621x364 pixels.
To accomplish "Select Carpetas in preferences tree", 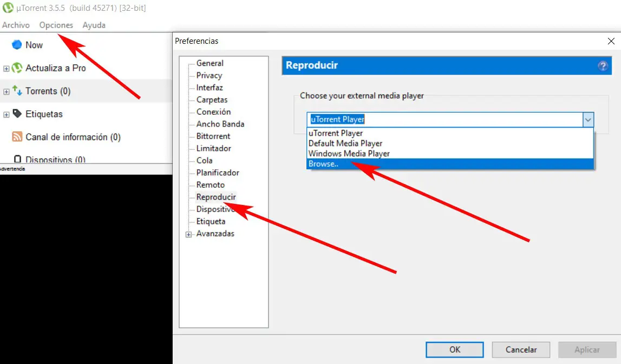I will (212, 100).
